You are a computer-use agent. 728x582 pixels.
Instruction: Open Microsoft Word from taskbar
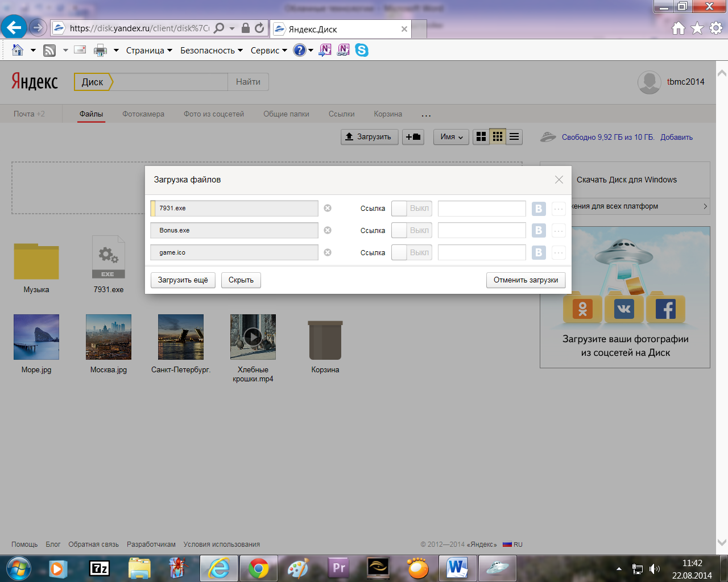tap(457, 568)
